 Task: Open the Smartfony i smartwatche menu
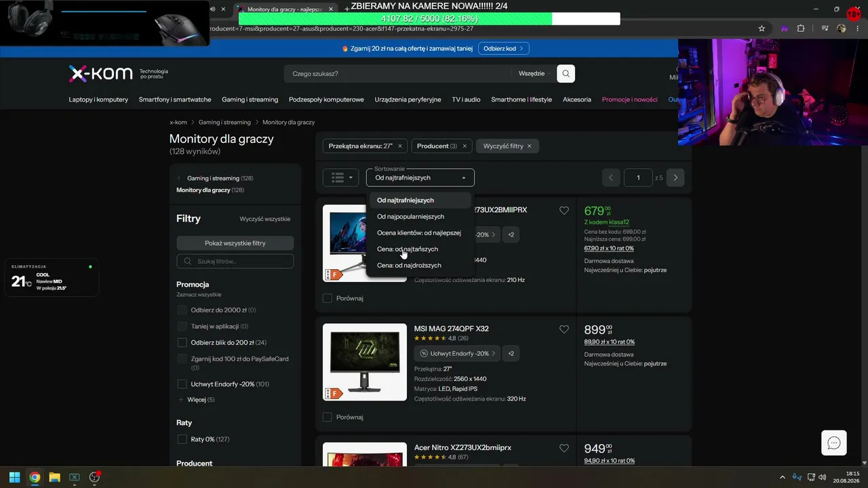(175, 100)
